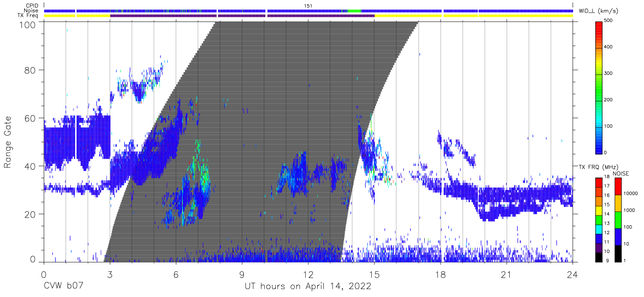This screenshot has height=297, width=644.
Task: Click the width colorbar label '100'
Action: (608, 126)
